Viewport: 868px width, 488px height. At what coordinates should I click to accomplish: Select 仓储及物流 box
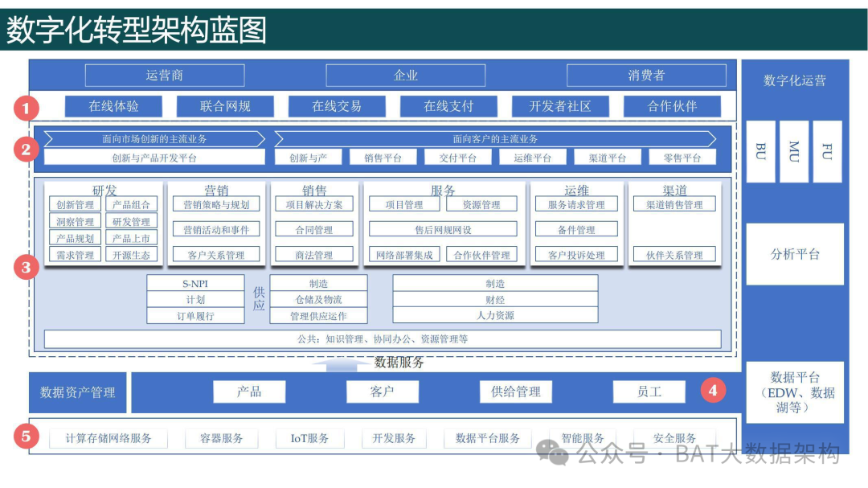318,299
